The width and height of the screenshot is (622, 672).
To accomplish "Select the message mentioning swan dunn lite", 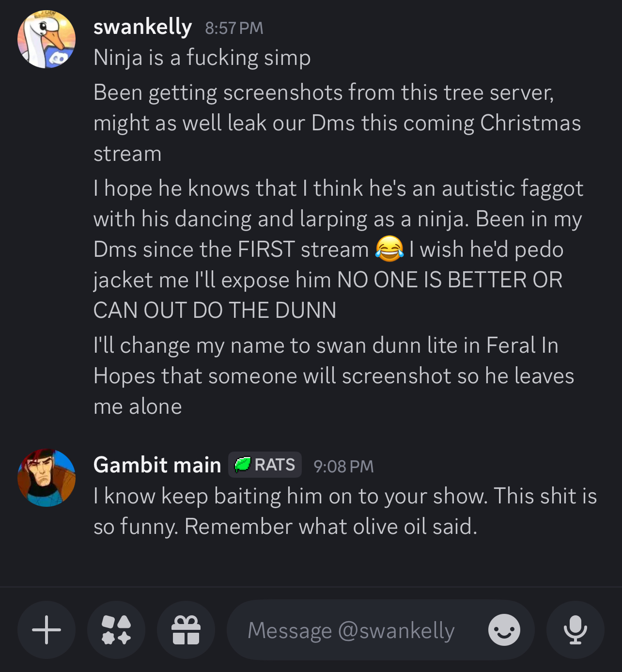I will pyautogui.click(x=333, y=376).
